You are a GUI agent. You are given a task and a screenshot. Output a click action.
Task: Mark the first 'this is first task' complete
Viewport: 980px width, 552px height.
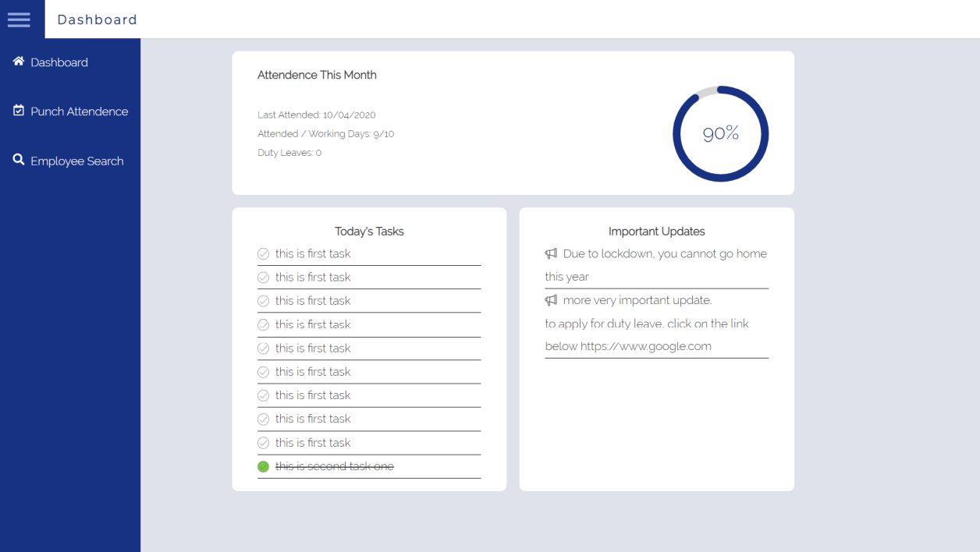click(263, 253)
